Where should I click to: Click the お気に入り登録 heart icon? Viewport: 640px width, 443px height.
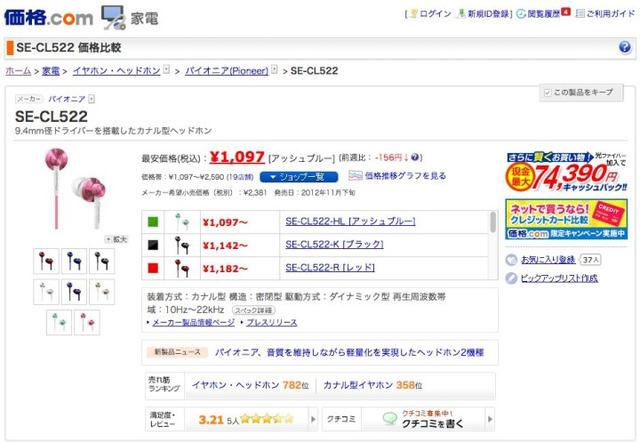pos(511,260)
